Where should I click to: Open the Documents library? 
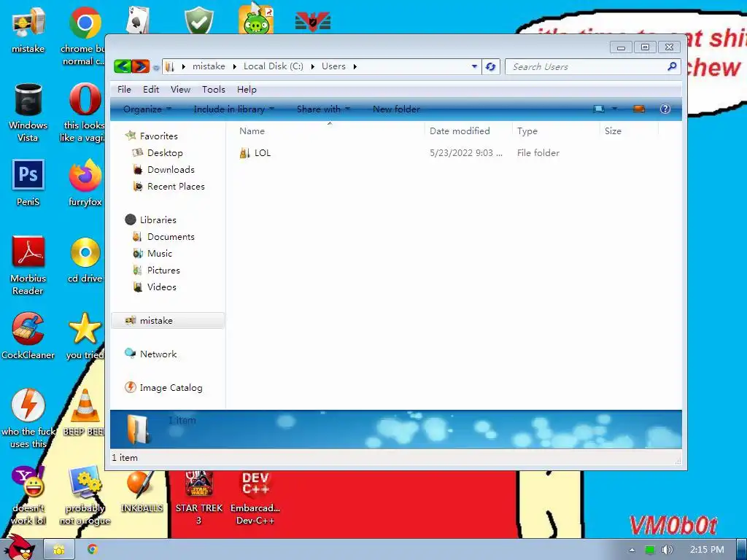[x=171, y=237]
